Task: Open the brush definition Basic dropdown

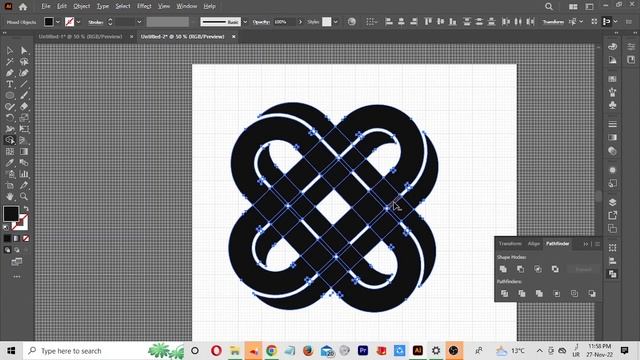Action: point(245,22)
